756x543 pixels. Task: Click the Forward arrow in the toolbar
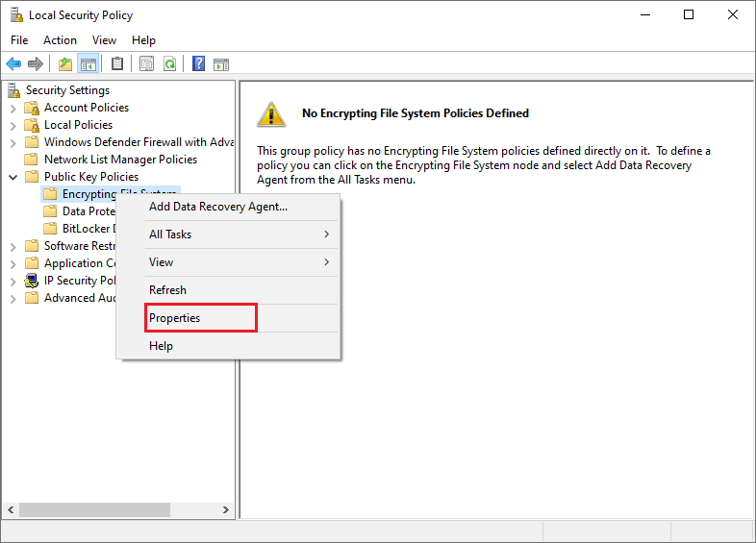click(36, 64)
